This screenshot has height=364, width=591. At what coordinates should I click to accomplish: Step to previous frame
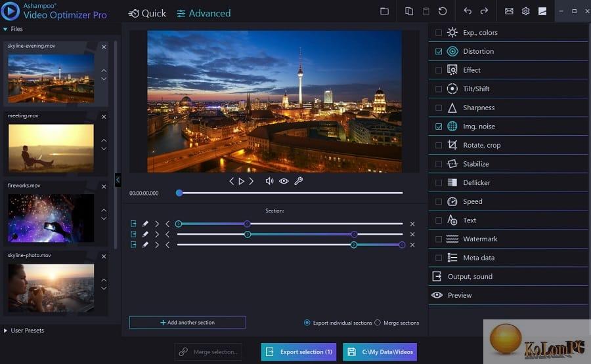231,181
